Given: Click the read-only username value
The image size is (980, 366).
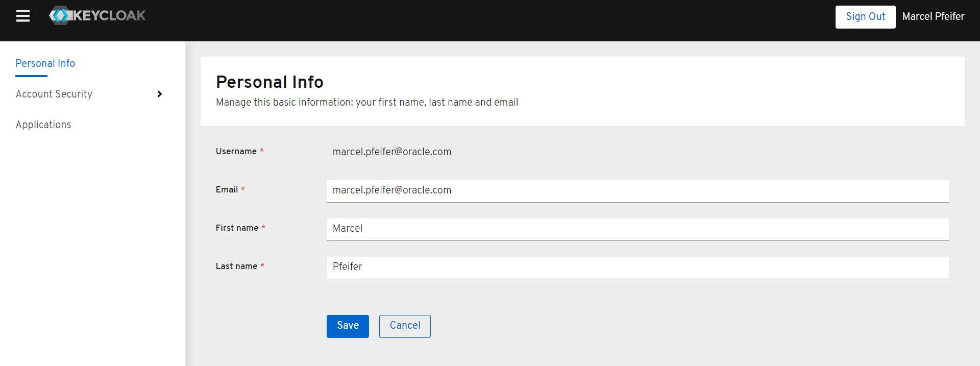Looking at the screenshot, I should (x=392, y=152).
